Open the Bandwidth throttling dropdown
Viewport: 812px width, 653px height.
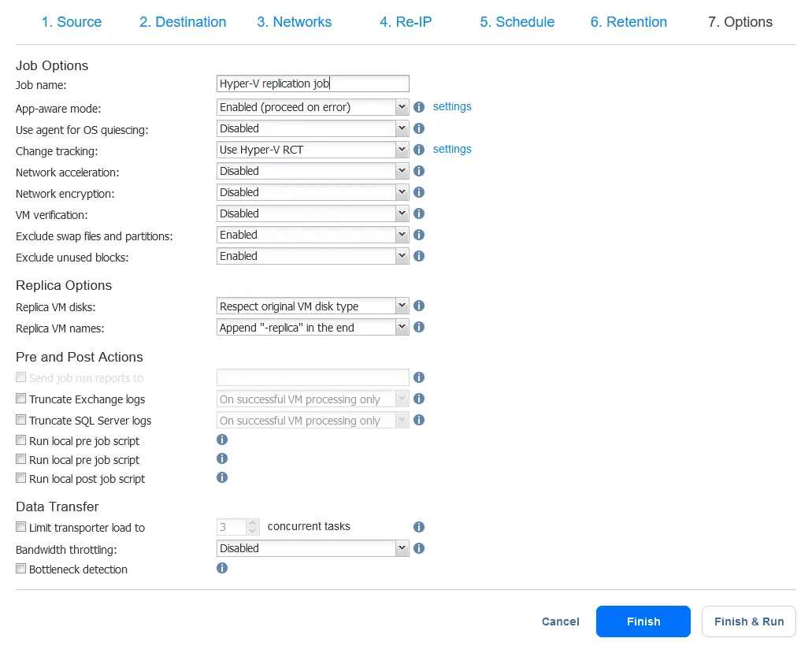click(x=313, y=548)
